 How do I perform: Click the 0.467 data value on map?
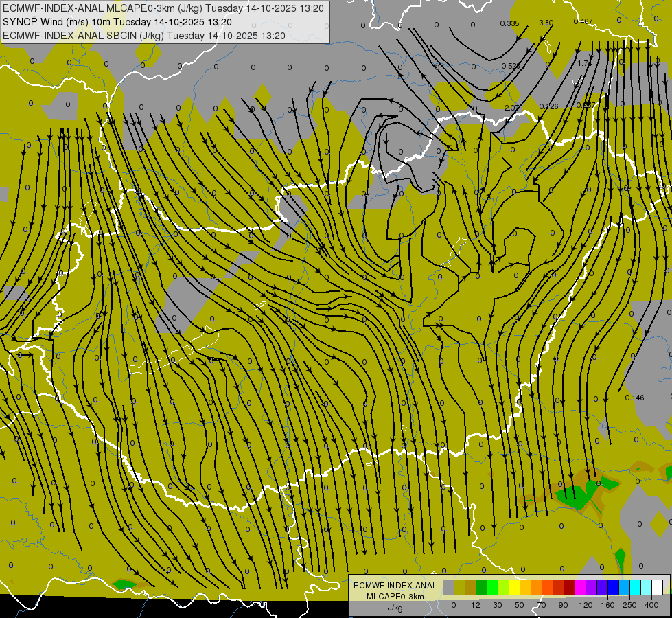coord(583,21)
